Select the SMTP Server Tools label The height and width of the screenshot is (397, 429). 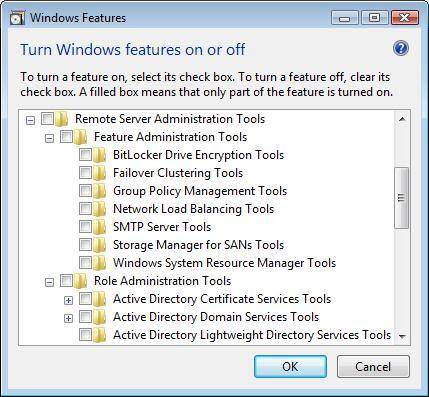(x=162, y=227)
